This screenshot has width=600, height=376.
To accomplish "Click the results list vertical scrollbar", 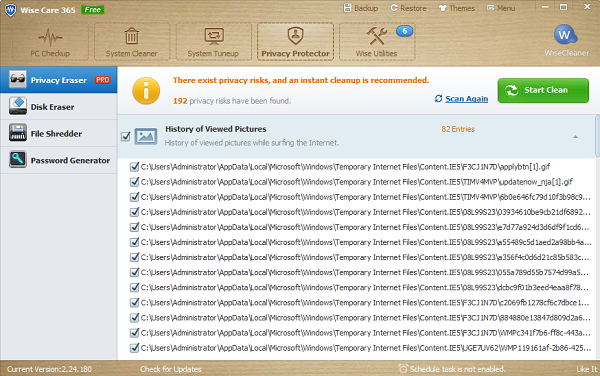I will click(x=597, y=136).
